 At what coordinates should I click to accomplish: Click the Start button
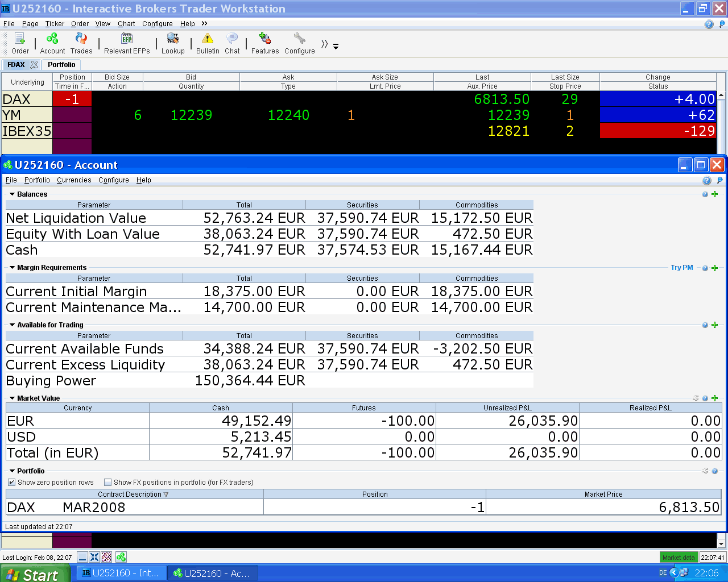pyautogui.click(x=34, y=574)
